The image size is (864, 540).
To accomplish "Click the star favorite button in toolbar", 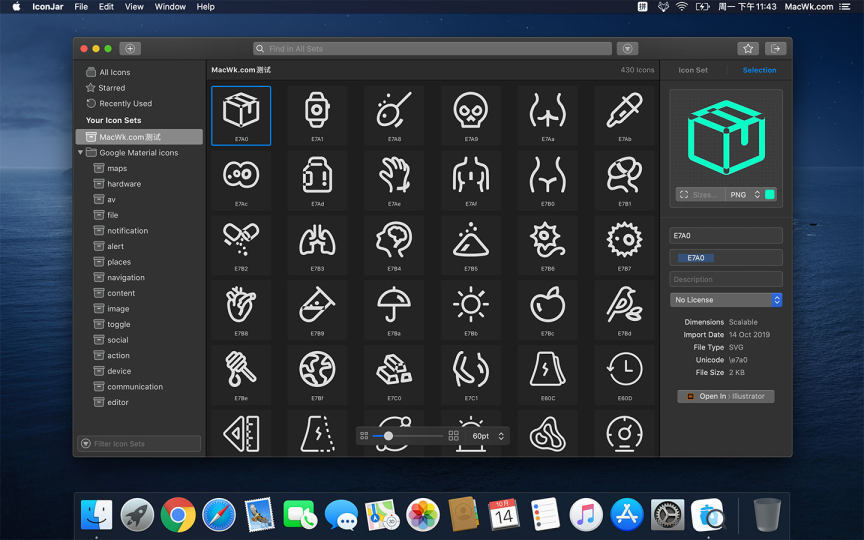I will (x=748, y=48).
